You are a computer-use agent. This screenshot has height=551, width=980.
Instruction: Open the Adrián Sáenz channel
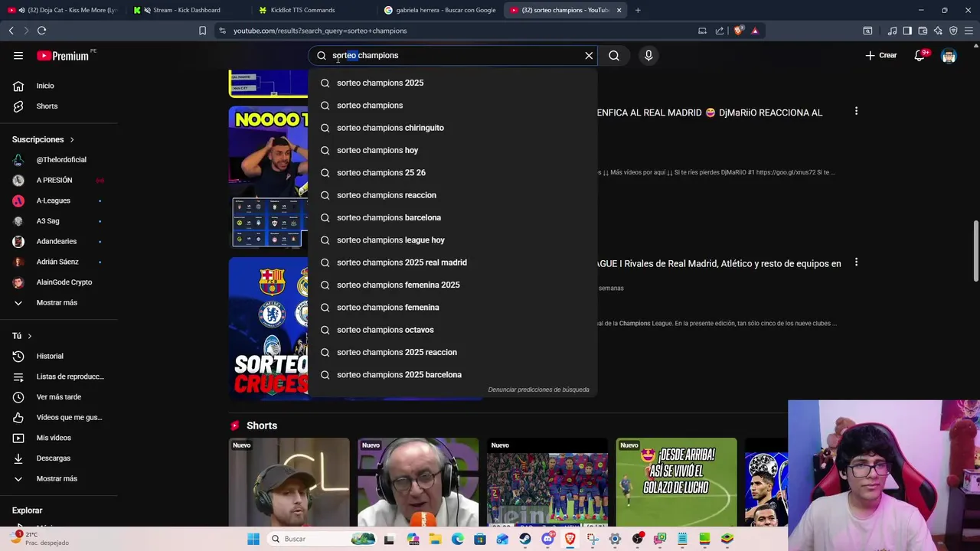click(58, 262)
